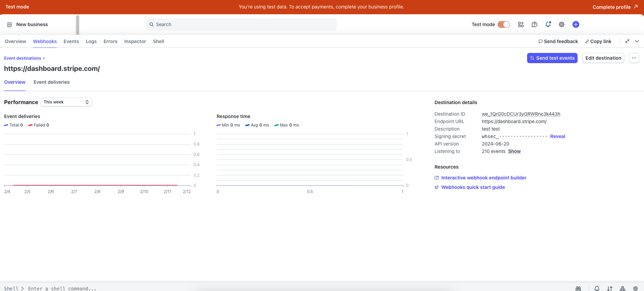644x291 pixels.
Task: Click the Failed legend red marker
Action: click(31, 125)
